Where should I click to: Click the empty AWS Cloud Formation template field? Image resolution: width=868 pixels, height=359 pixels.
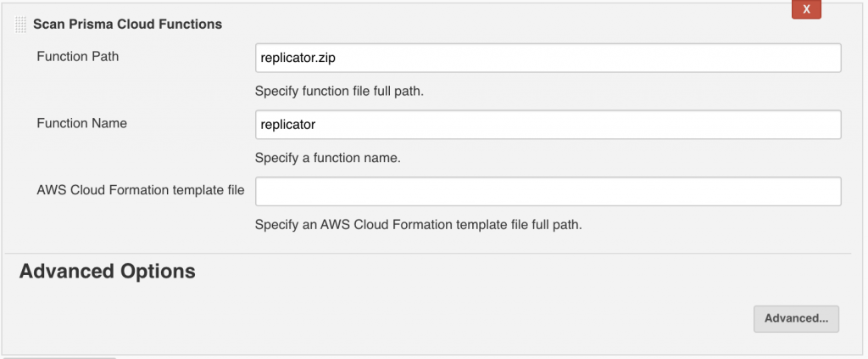(547, 191)
